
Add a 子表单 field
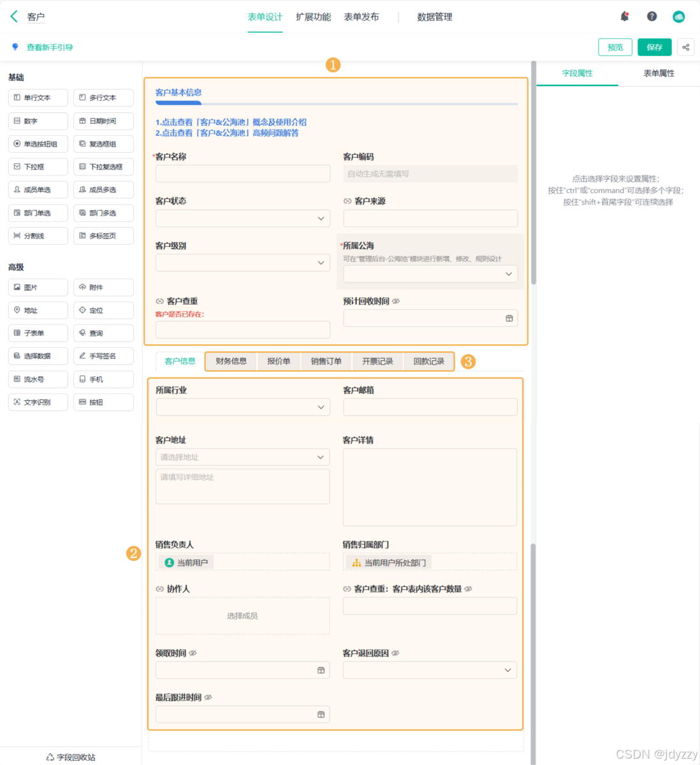[x=38, y=333]
